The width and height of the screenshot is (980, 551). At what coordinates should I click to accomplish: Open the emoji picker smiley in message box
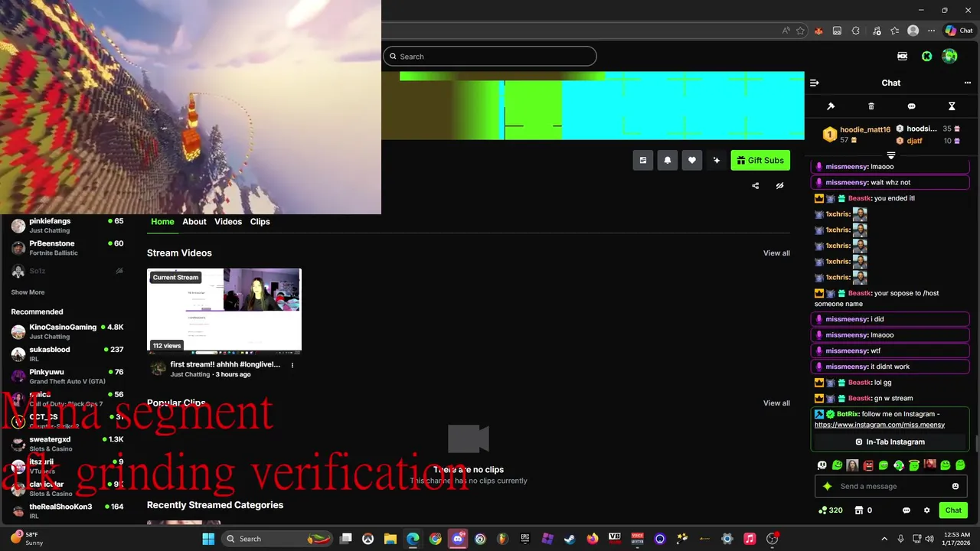[955, 486]
